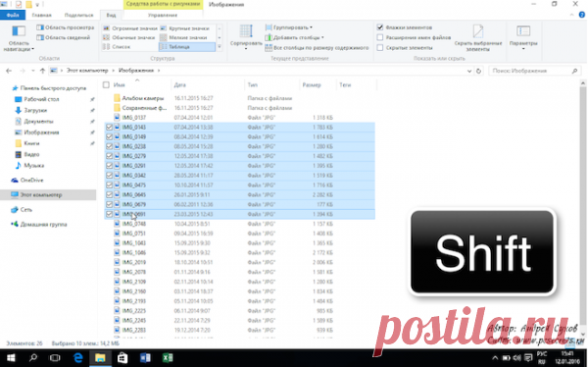
Task: Select Крупные значки view layout
Action: pyautogui.click(x=185, y=28)
